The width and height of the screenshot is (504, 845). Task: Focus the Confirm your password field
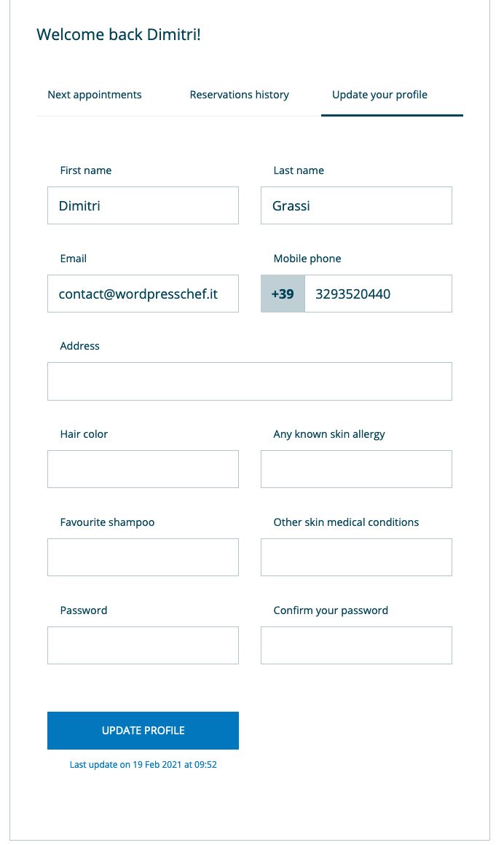[x=356, y=645]
